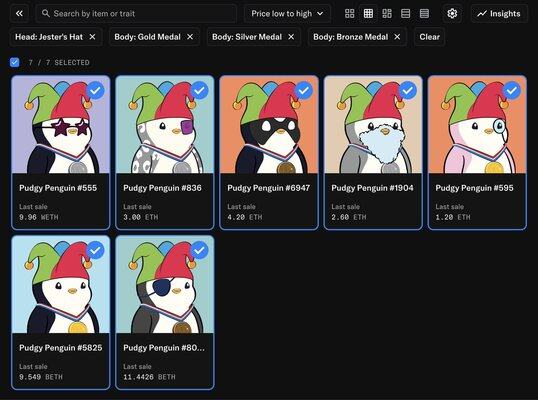Click the 11.4426 BETH last sale value
This screenshot has width=538, height=400.
point(149,377)
